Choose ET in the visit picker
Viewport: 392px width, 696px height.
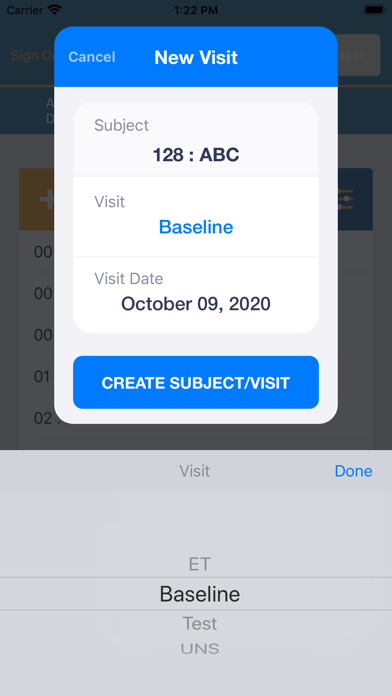pos(199,564)
